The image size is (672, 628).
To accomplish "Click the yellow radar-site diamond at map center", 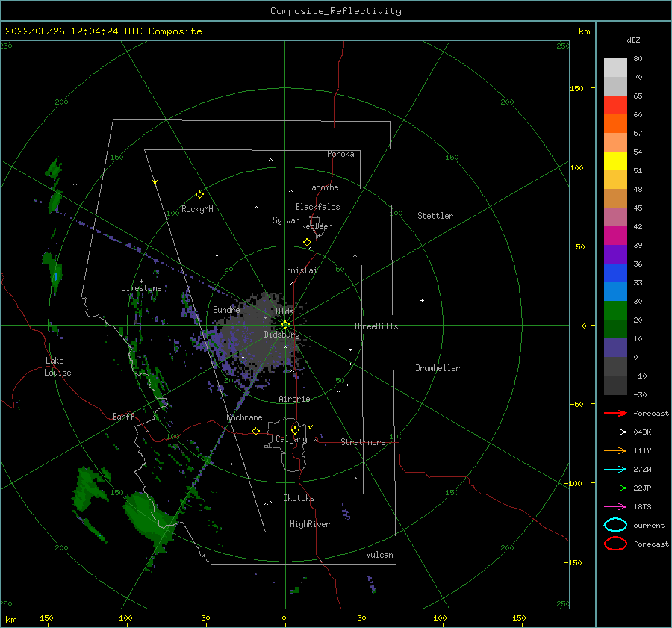I will tap(285, 325).
